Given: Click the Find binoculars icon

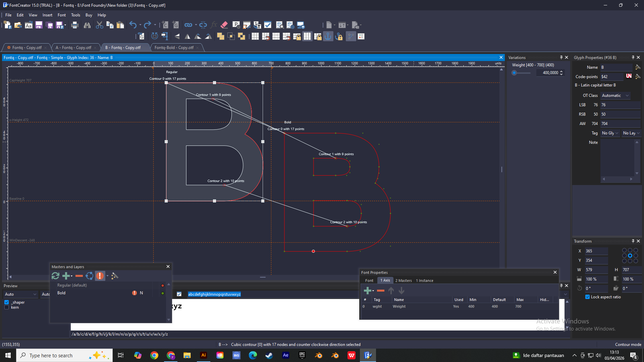Looking at the screenshot, I should (87, 25).
